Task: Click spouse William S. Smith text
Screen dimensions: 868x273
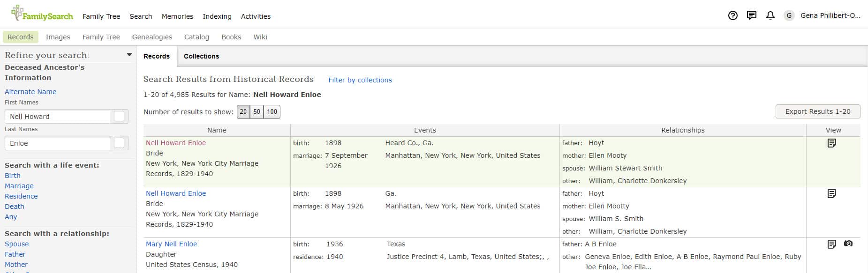Action: pyautogui.click(x=616, y=219)
